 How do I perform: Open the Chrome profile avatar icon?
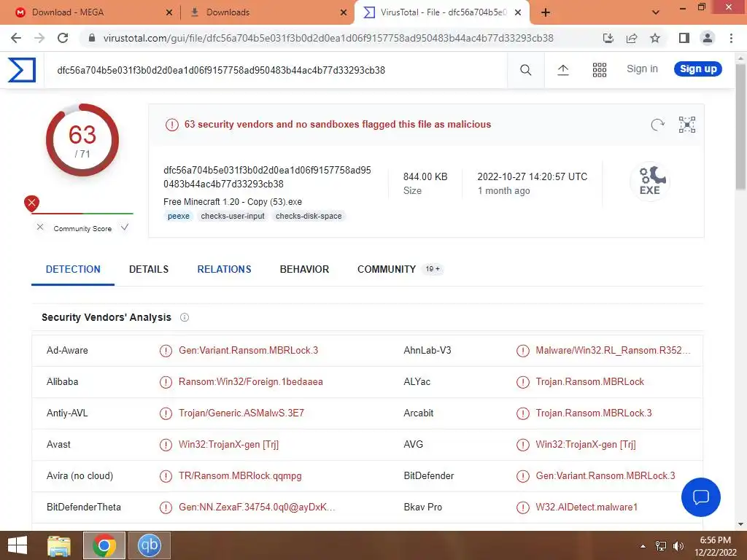708,38
